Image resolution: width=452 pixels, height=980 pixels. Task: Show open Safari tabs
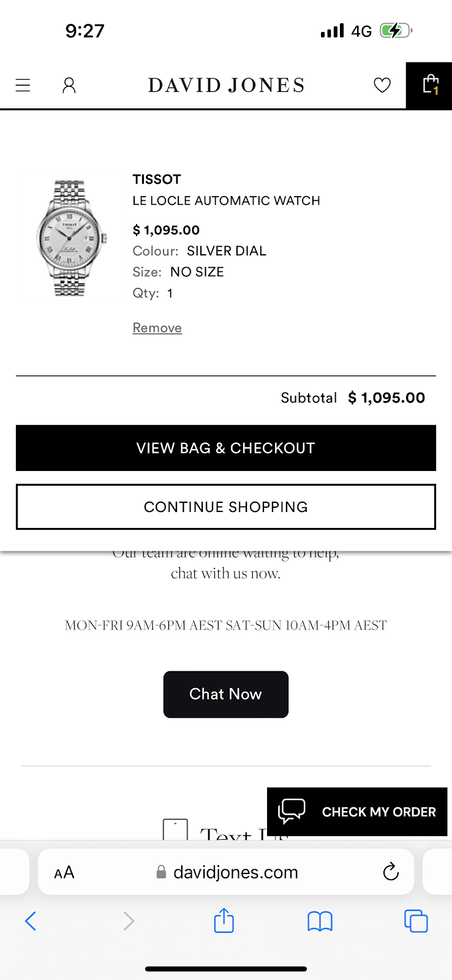coord(416,921)
